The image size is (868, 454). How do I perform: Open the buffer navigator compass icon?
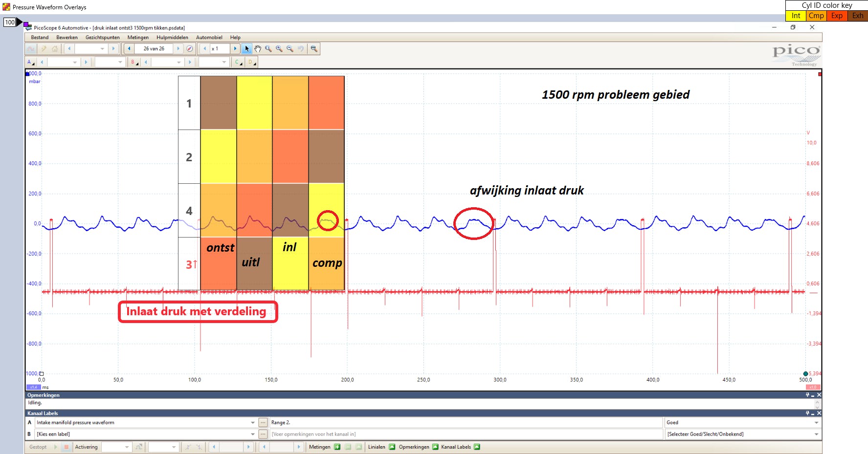[x=190, y=49]
